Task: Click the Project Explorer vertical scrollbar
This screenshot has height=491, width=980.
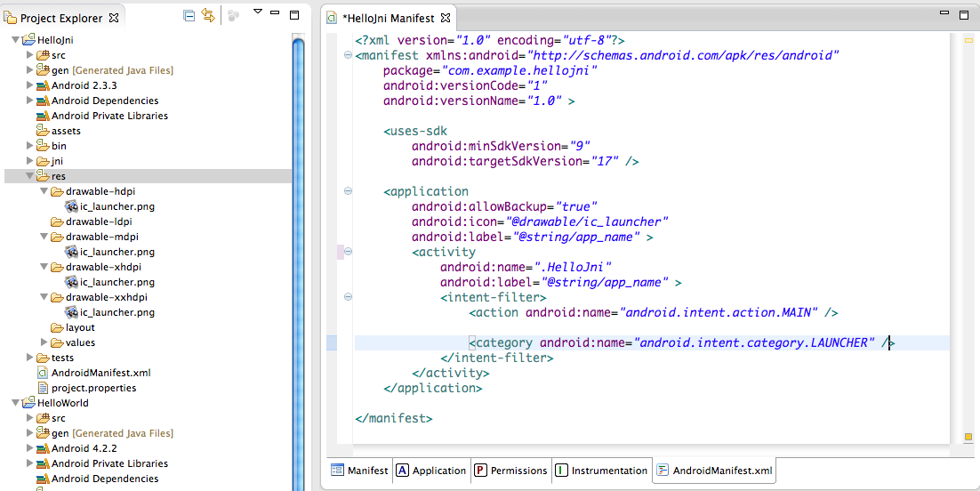Action: pyautogui.click(x=299, y=262)
